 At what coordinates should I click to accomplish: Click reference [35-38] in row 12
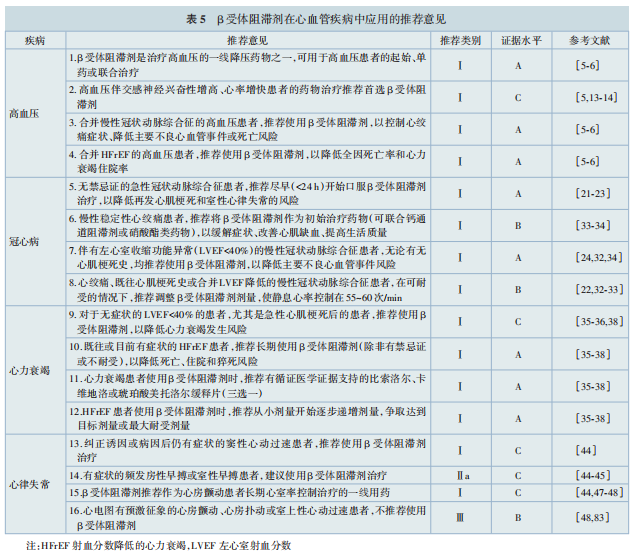[x=593, y=418]
